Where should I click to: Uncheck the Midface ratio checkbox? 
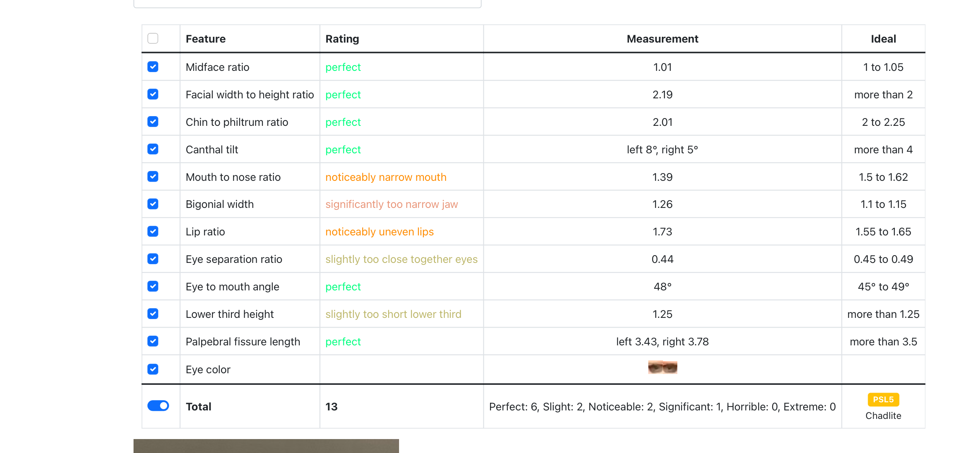[153, 67]
